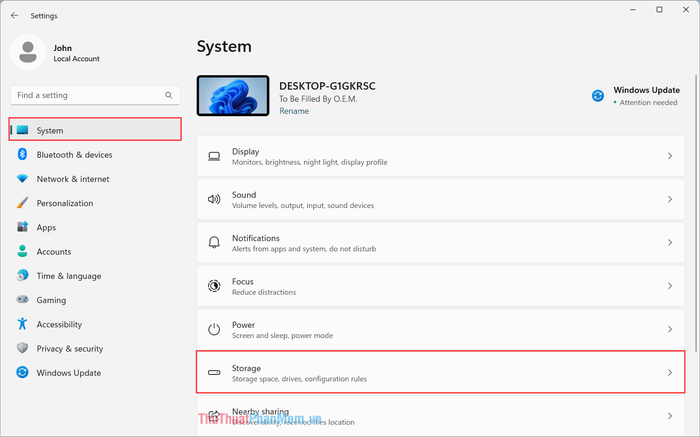Open Focus reduce distractions settings
700x437 pixels.
point(441,286)
